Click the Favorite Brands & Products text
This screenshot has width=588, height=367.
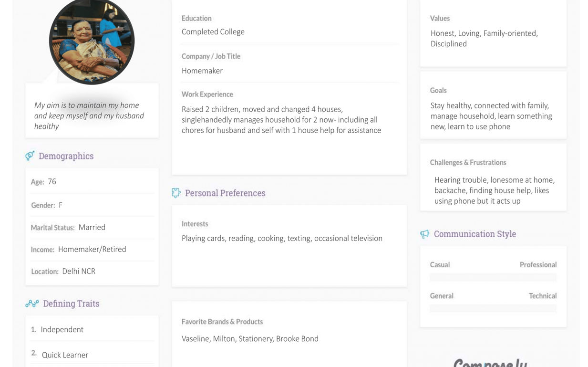coord(250,338)
